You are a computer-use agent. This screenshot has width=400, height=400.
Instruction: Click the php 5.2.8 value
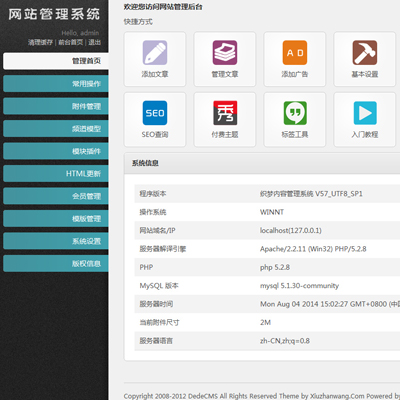(x=275, y=267)
